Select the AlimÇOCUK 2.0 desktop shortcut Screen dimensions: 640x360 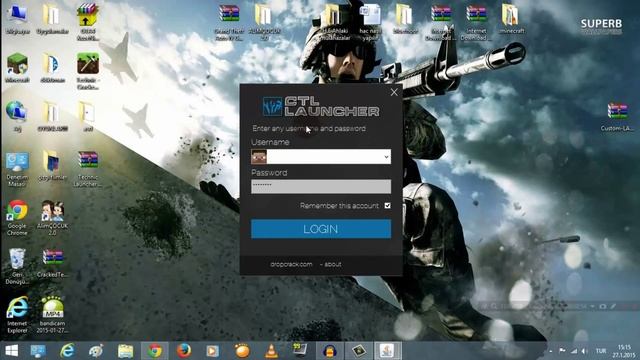pyautogui.click(x=53, y=218)
